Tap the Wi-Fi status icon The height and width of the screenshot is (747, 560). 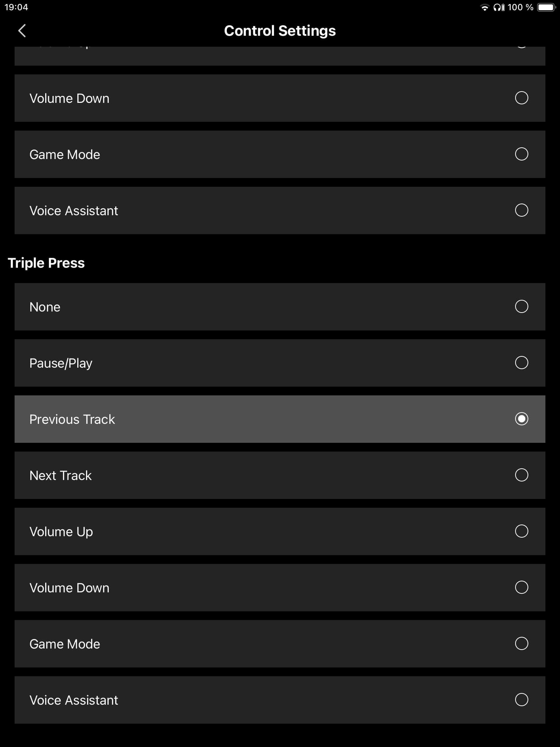tap(485, 8)
